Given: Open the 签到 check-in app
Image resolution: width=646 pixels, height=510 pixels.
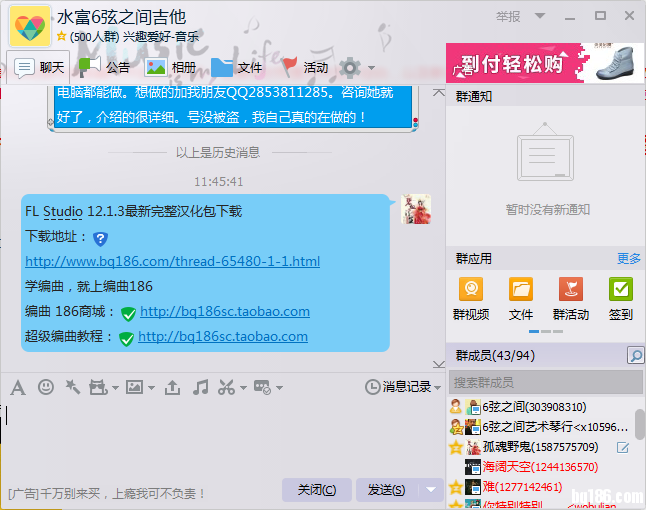Looking at the screenshot, I should (620, 299).
